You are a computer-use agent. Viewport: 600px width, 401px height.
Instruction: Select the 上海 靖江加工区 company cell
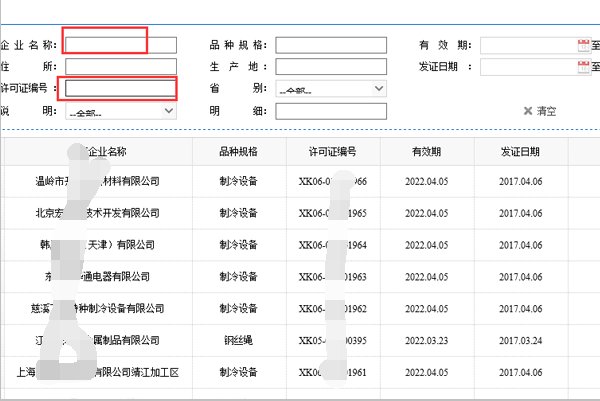coord(98,372)
